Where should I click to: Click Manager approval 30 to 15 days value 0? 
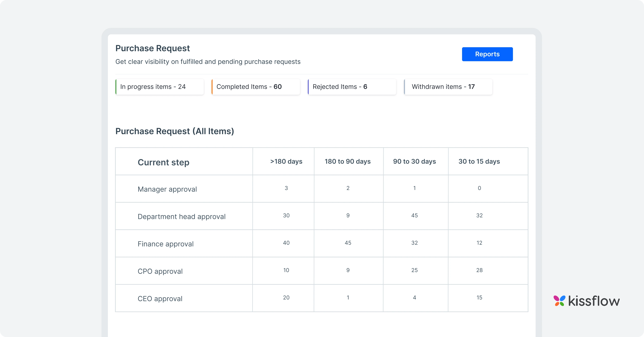click(479, 188)
